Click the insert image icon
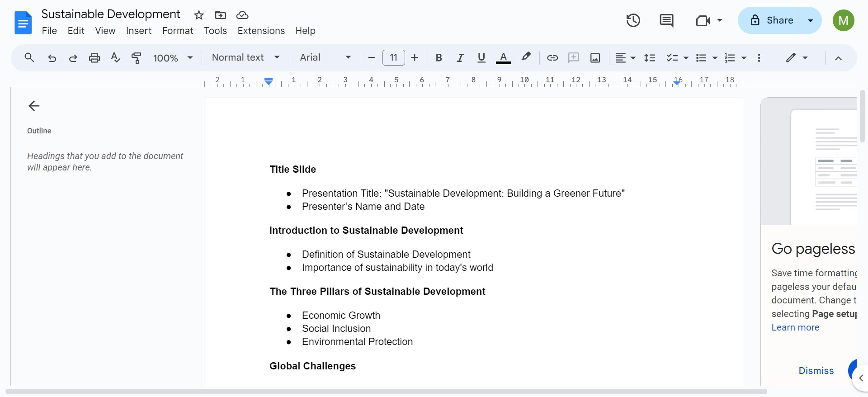868x397 pixels. point(595,58)
